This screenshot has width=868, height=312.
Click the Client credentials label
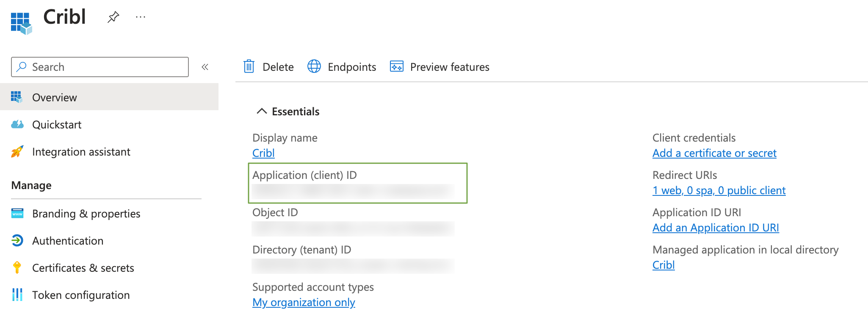pos(694,138)
